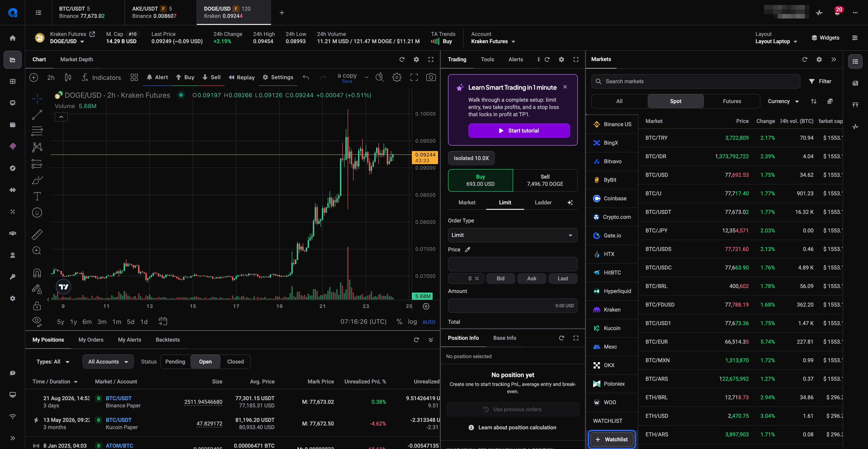The width and height of the screenshot is (868, 449).
Task: Toggle drawings visibility eye icon
Action: point(37,321)
